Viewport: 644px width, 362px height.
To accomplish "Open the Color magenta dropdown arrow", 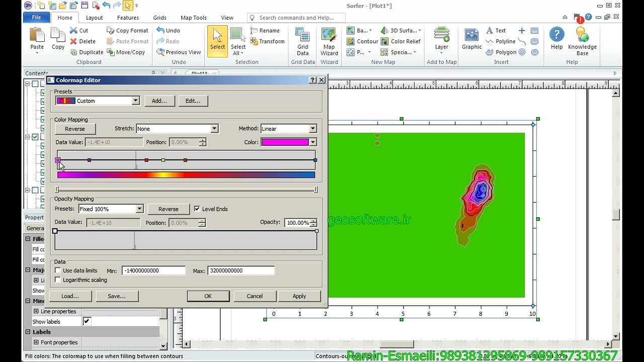I will 313,142.
